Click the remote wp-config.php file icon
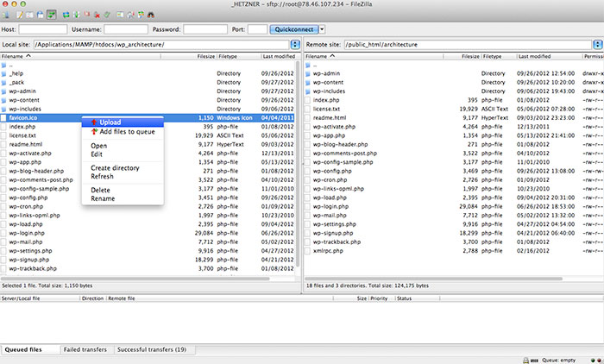Viewport: 604px width, 364px height. [308, 171]
